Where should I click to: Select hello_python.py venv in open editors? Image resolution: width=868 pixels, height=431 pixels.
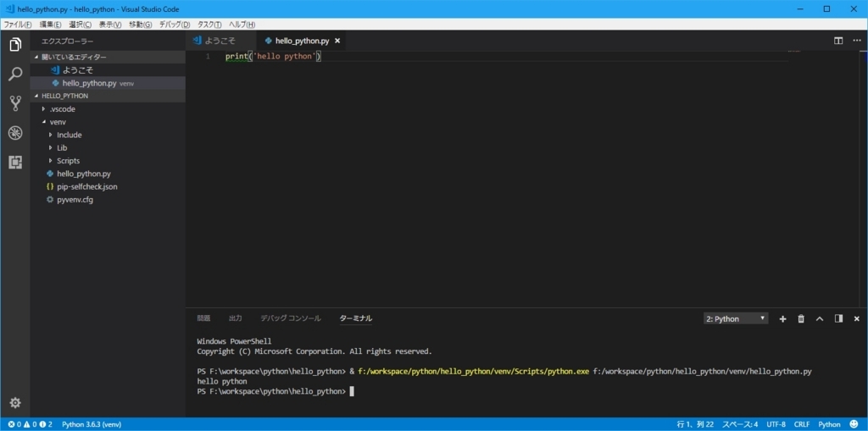[108, 83]
